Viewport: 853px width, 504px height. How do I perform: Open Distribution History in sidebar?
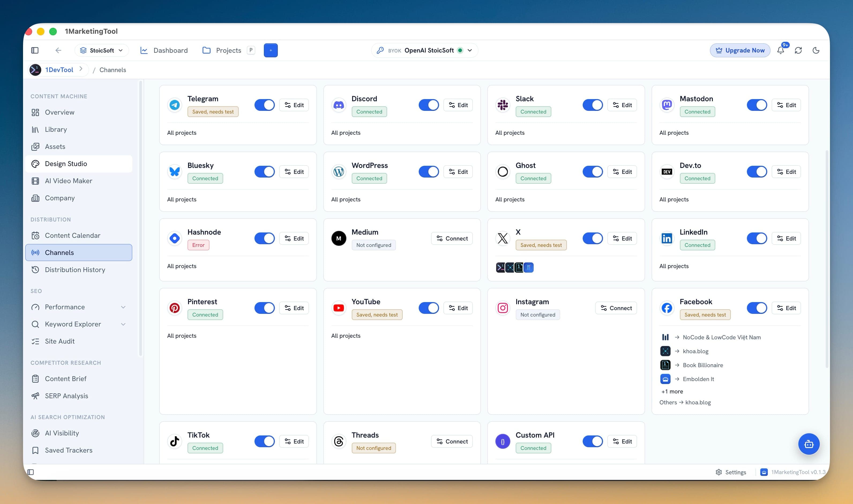(79, 270)
